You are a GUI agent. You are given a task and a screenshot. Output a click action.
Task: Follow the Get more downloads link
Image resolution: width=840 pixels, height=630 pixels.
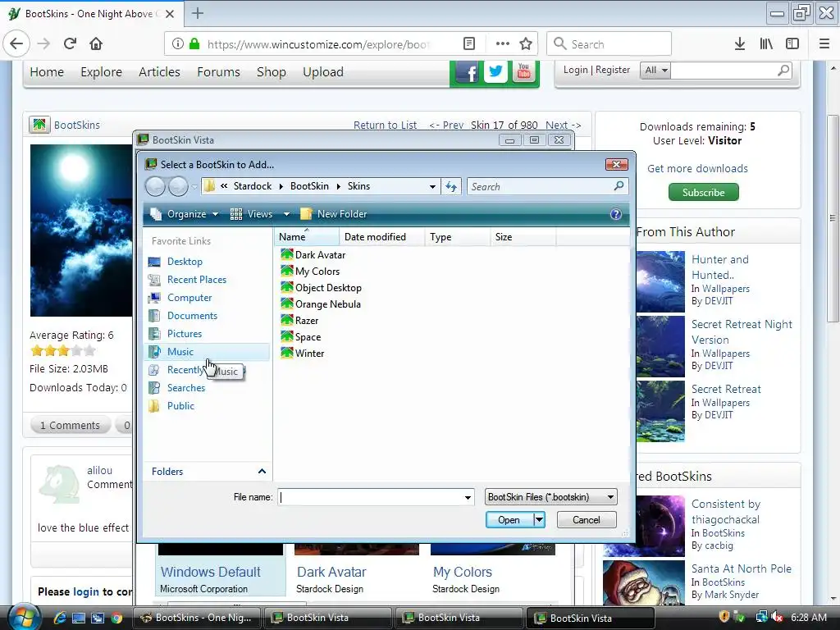pyautogui.click(x=697, y=169)
